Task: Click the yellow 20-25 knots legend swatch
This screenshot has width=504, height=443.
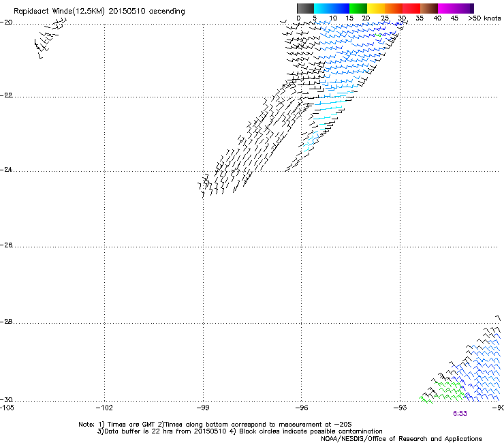Action: (376, 8)
